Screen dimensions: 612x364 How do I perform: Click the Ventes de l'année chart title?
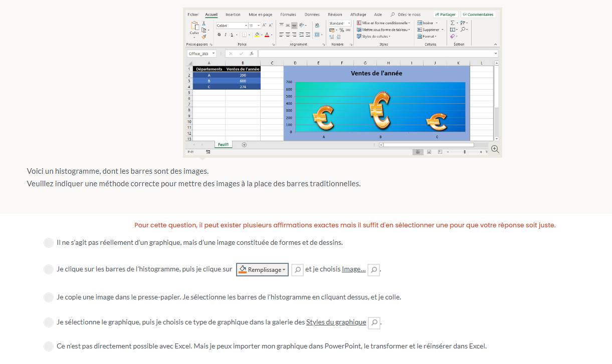[376, 73]
